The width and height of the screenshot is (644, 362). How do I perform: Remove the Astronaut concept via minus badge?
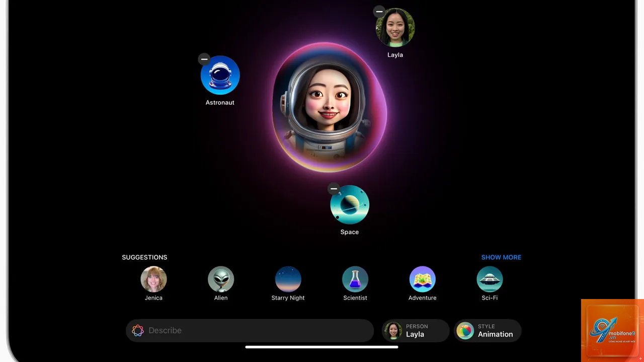point(204,59)
